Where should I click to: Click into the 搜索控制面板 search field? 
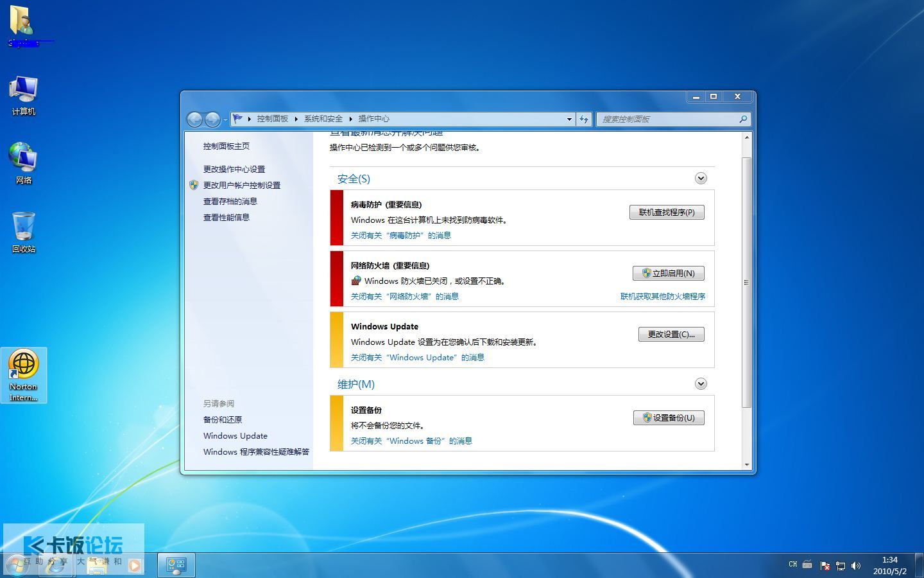pyautogui.click(x=667, y=119)
